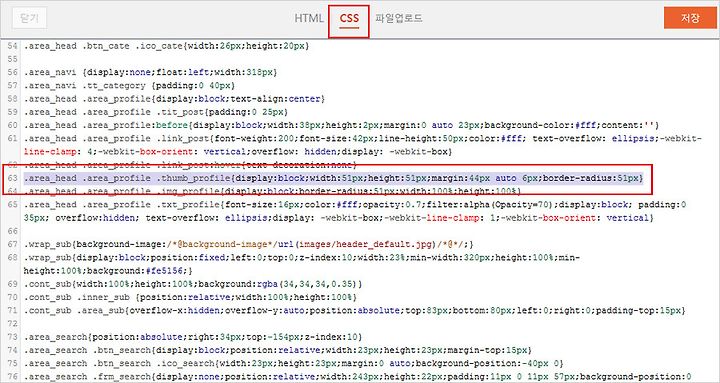Click the -webkit-line-clamp: 4 wrapped line

(x=238, y=152)
